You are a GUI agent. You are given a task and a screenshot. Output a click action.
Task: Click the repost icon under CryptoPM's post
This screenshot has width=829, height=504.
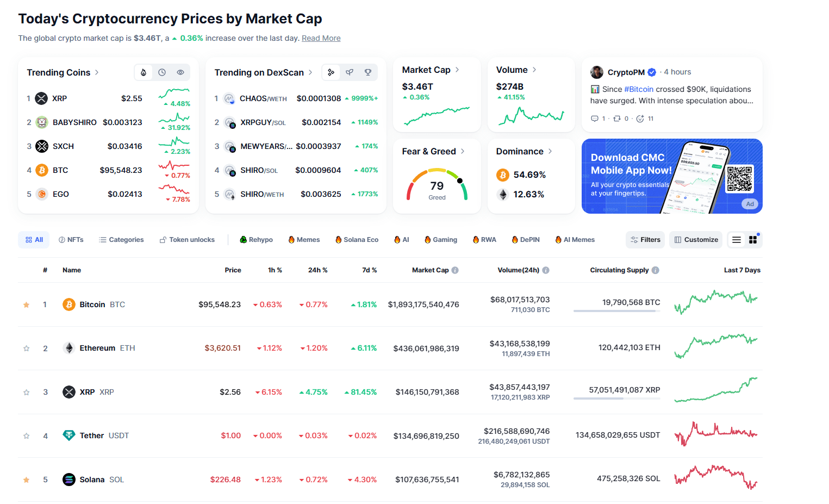[x=618, y=118]
